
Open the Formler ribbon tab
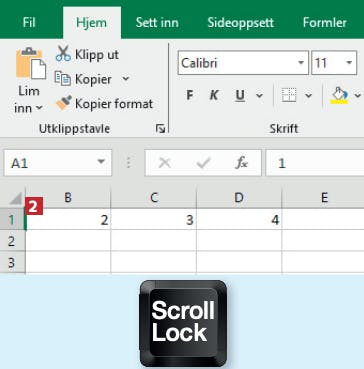click(325, 23)
